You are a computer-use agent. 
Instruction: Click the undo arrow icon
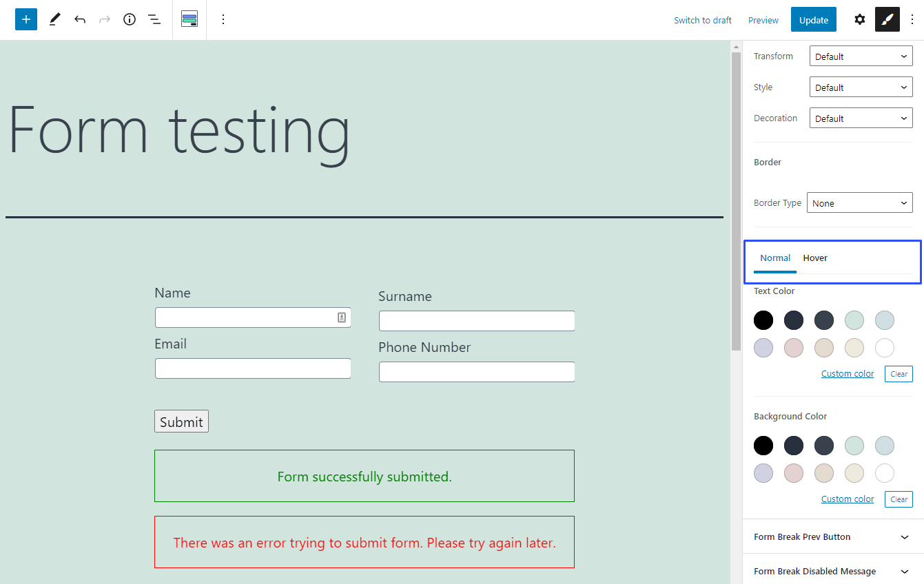point(80,19)
